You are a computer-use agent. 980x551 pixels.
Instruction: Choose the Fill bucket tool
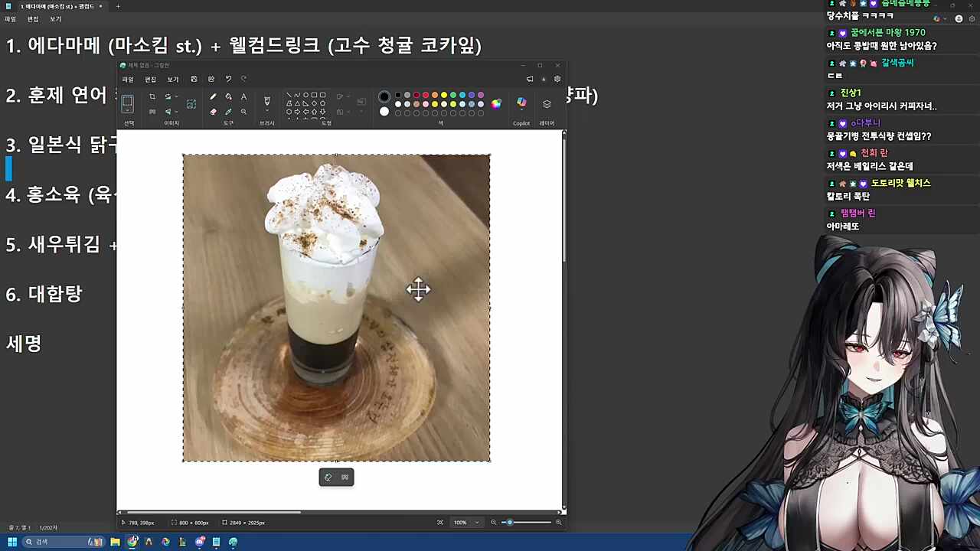click(x=228, y=96)
